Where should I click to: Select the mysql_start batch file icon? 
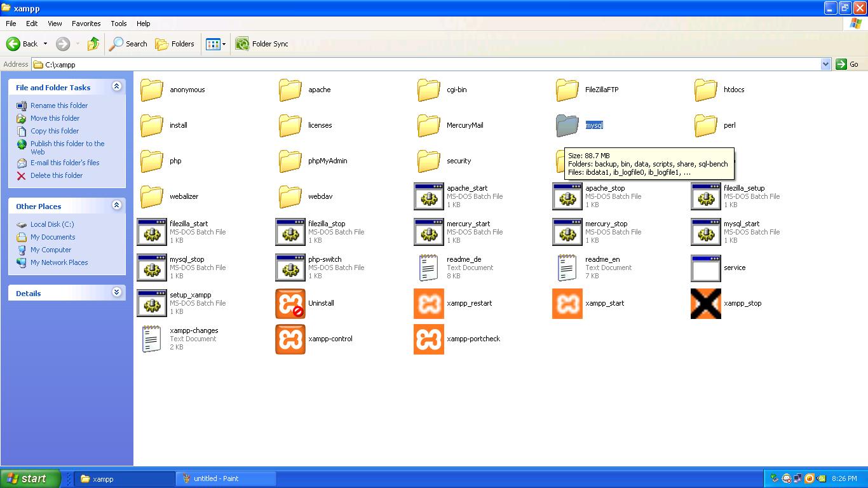pos(706,233)
